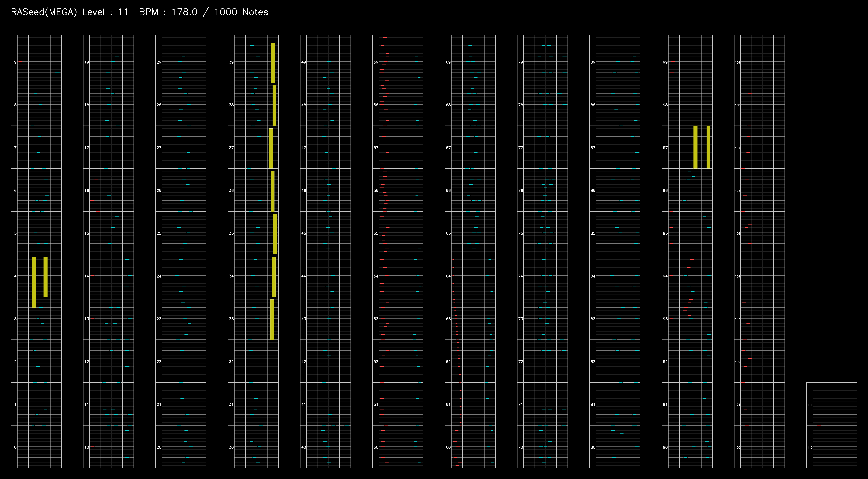Click measure number 49 label
This screenshot has width=868, height=479.
click(304, 62)
